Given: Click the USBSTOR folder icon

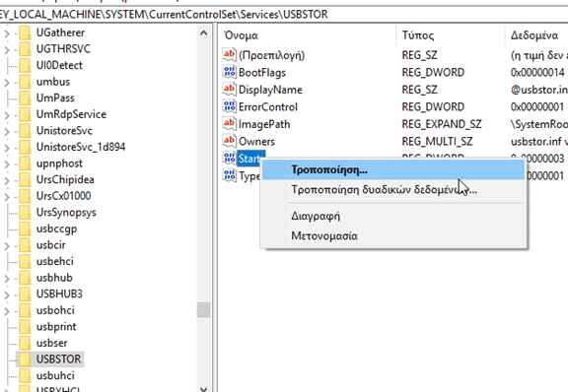Looking at the screenshot, I should (25, 359).
